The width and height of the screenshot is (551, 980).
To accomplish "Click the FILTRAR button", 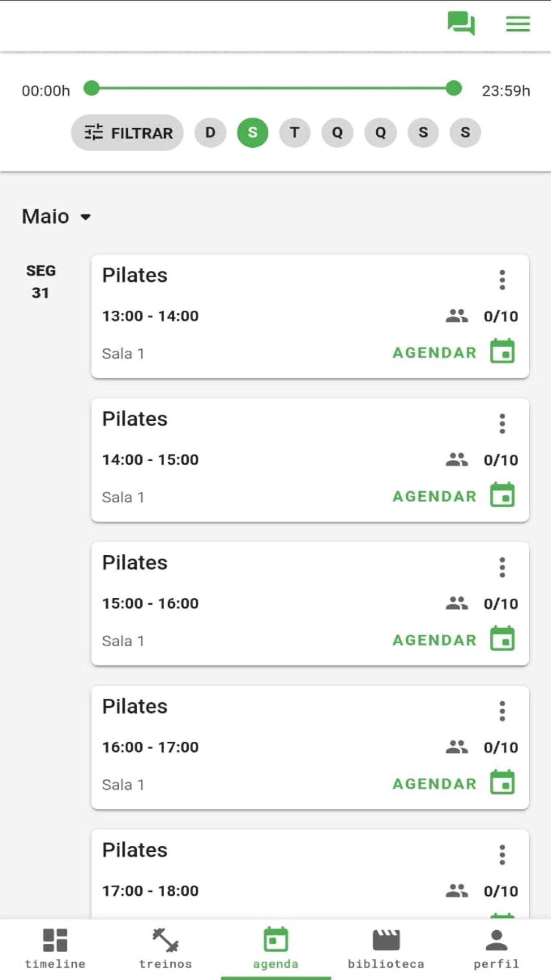I will click(127, 132).
